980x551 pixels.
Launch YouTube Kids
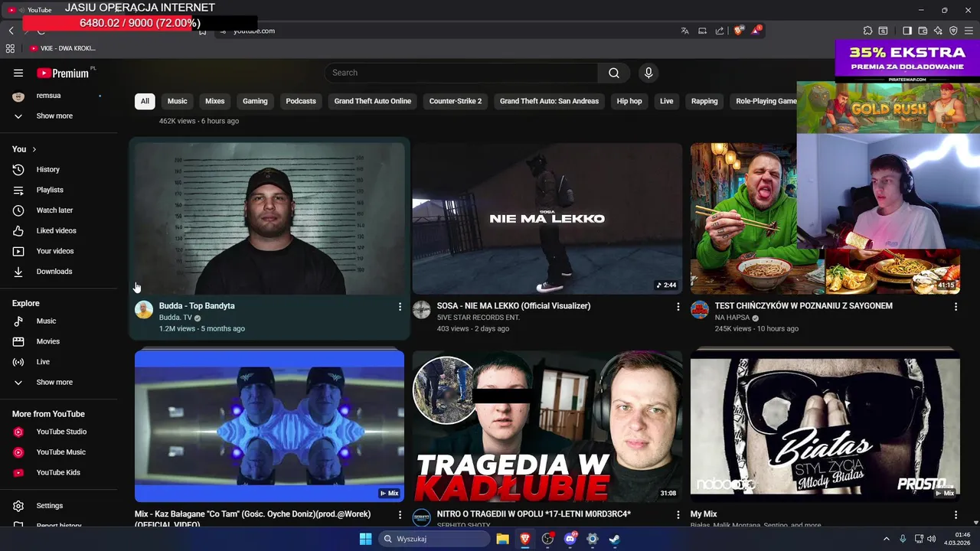[58, 472]
